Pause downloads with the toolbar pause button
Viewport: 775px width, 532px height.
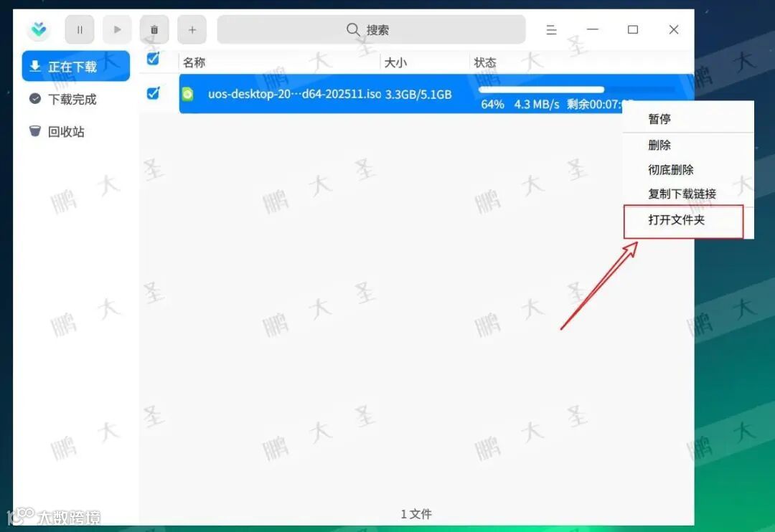[x=80, y=29]
